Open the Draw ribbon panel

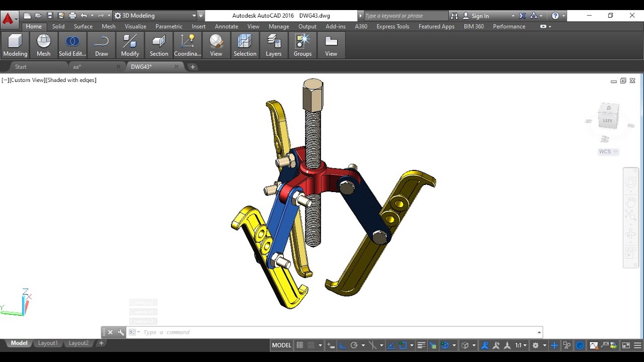click(x=102, y=45)
